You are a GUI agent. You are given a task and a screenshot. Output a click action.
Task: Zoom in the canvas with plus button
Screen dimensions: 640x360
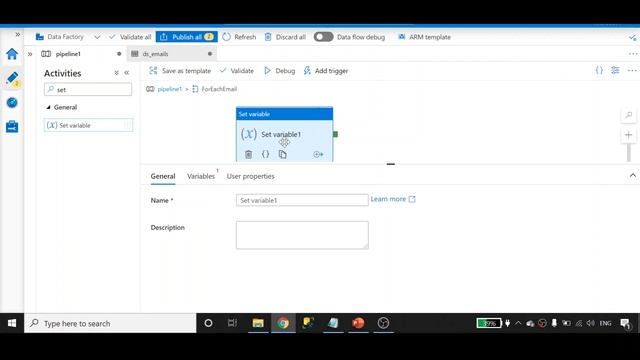[x=629, y=135]
